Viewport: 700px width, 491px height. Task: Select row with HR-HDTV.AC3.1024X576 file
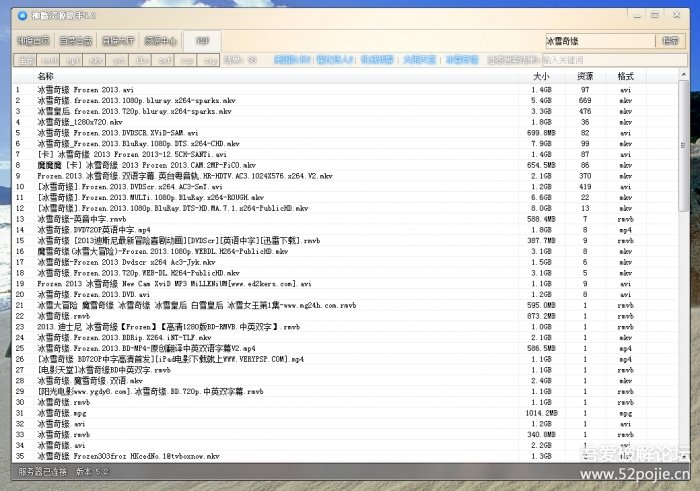(345, 176)
